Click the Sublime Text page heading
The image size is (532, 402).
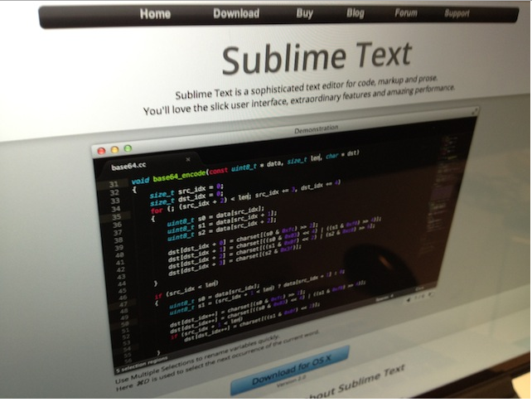tap(317, 57)
